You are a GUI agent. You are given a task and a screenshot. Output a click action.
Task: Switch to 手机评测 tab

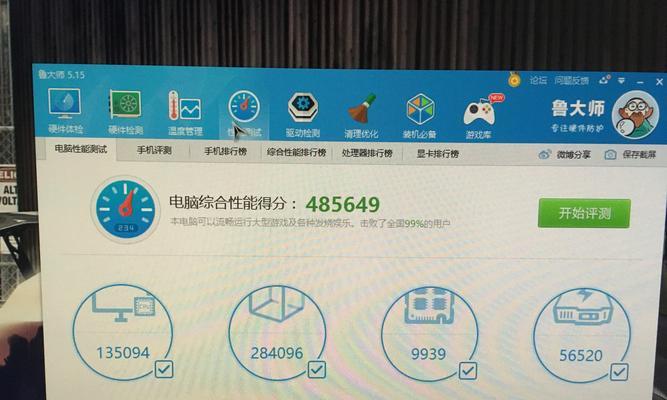[x=154, y=150]
